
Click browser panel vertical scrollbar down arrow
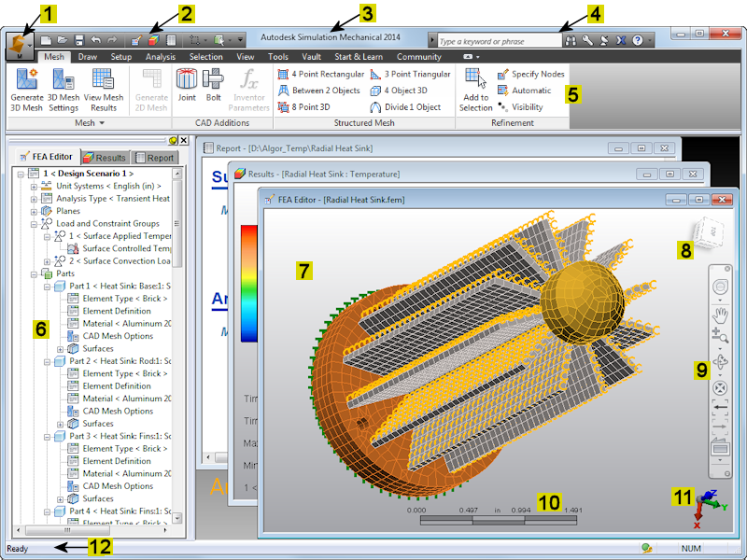(x=177, y=518)
